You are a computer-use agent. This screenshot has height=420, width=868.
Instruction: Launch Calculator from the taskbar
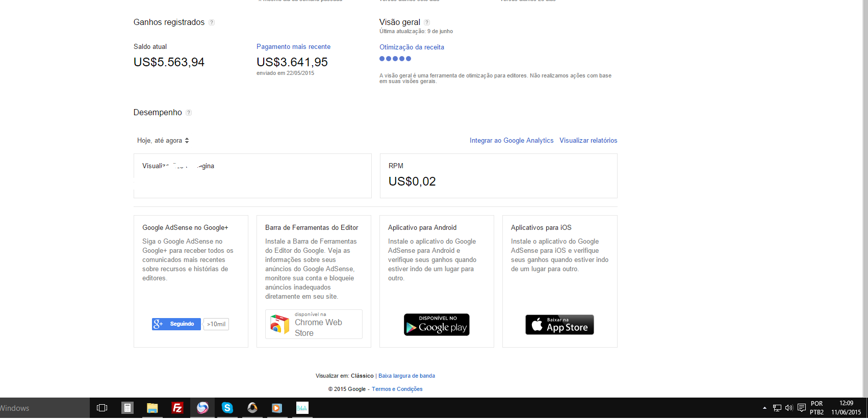coord(127,408)
